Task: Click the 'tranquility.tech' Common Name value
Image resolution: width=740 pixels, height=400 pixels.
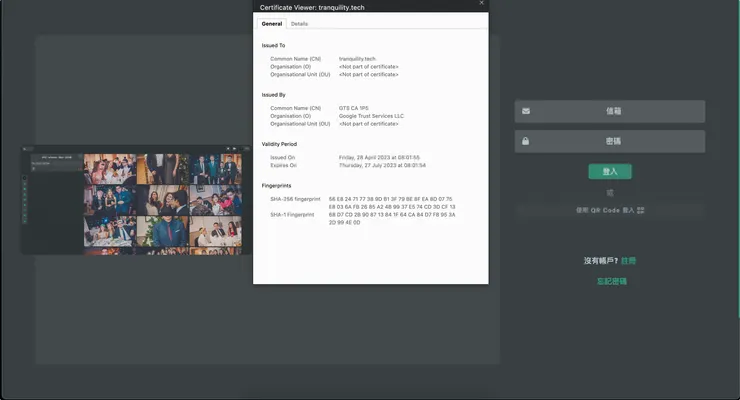Action: tap(357, 59)
